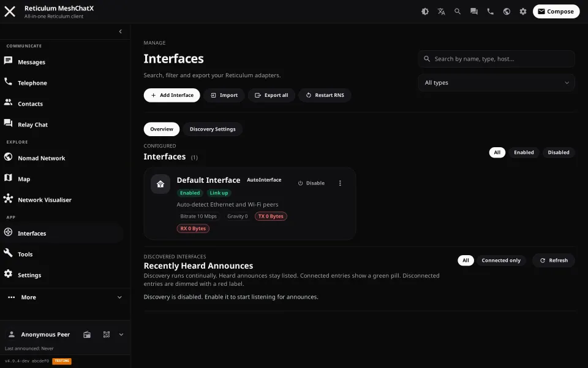The height and width of the screenshot is (368, 588).
Task: Open the chat bubbles icon in header
Action: [x=474, y=11]
